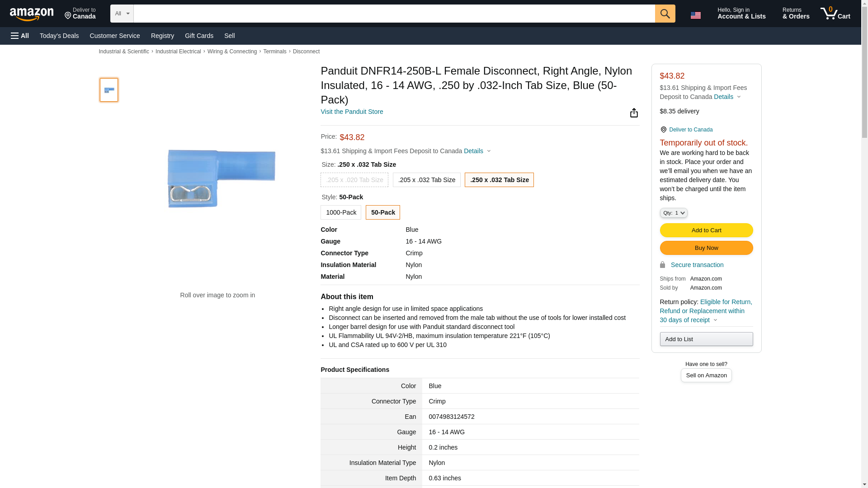Image resolution: width=868 pixels, height=488 pixels.
Task: Click the Secure transaction lock link
Action: 696,265
